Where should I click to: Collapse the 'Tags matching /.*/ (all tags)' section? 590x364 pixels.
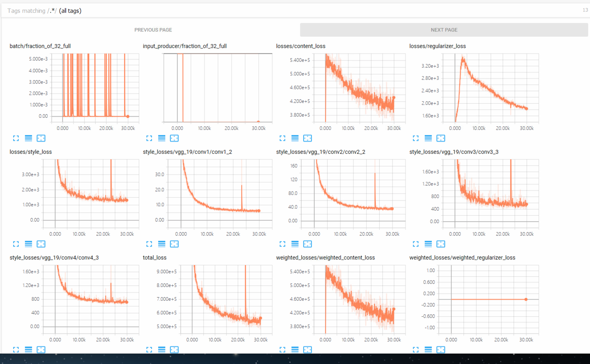(x=44, y=11)
